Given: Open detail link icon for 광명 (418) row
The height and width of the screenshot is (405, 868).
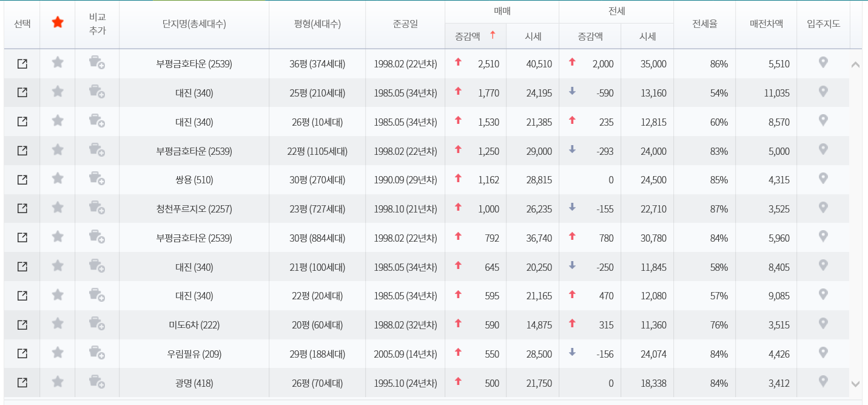Looking at the screenshot, I should [x=22, y=383].
